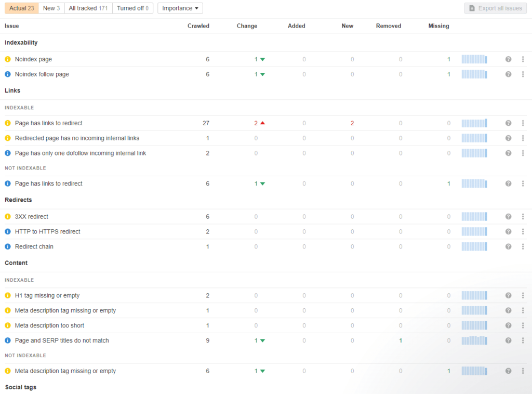
Task: Click help icon for 3XX redirect row
Action: tap(508, 217)
